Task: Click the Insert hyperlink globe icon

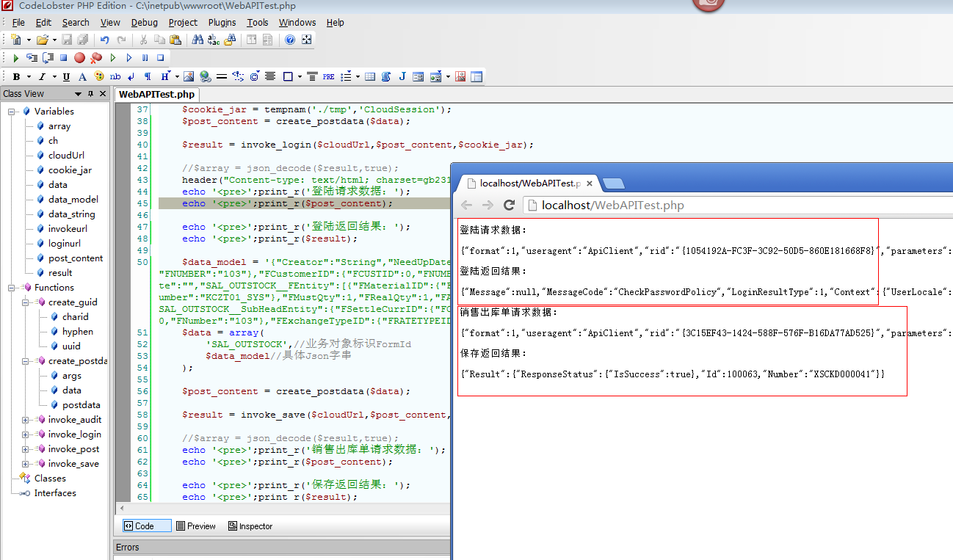Action: point(205,76)
